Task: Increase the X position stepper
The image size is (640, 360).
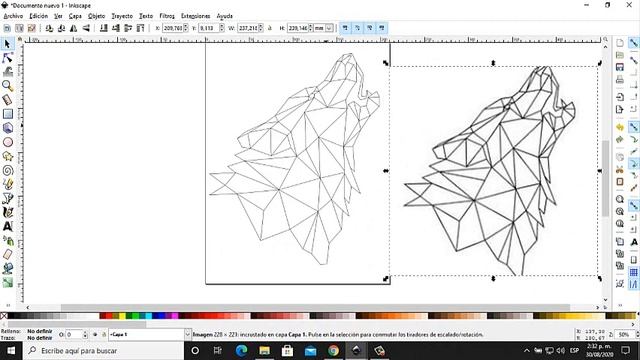Action: pyautogui.click(x=186, y=26)
